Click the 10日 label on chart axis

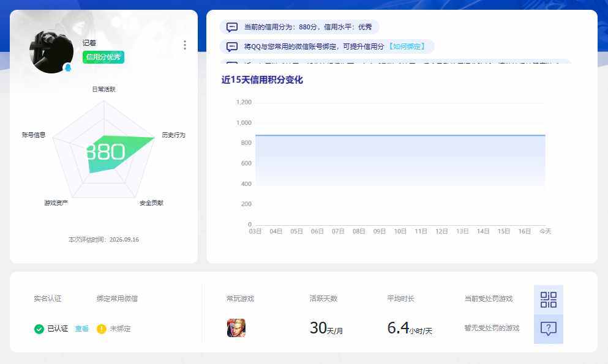(x=400, y=231)
